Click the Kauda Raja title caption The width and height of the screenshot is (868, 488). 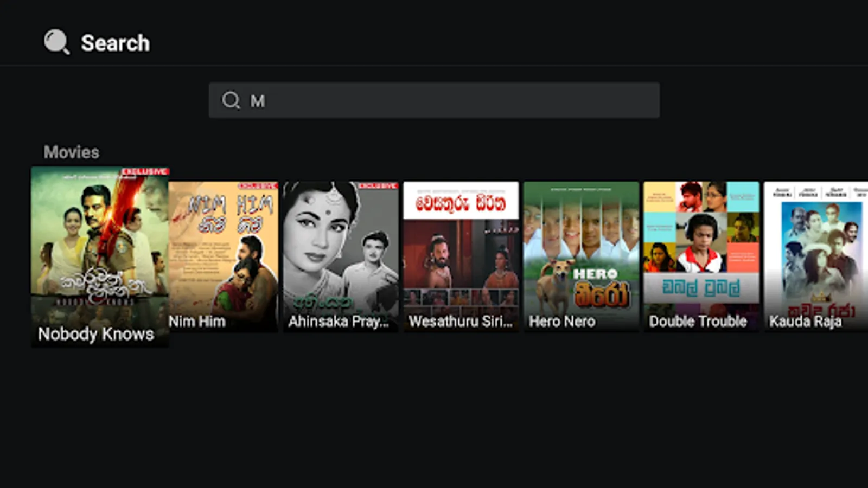805,322
